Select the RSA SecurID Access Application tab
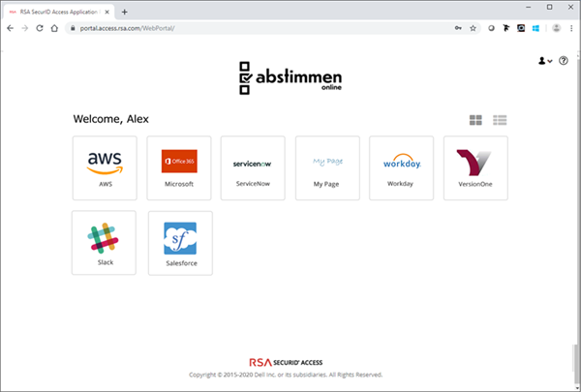581x392 pixels. [x=59, y=12]
